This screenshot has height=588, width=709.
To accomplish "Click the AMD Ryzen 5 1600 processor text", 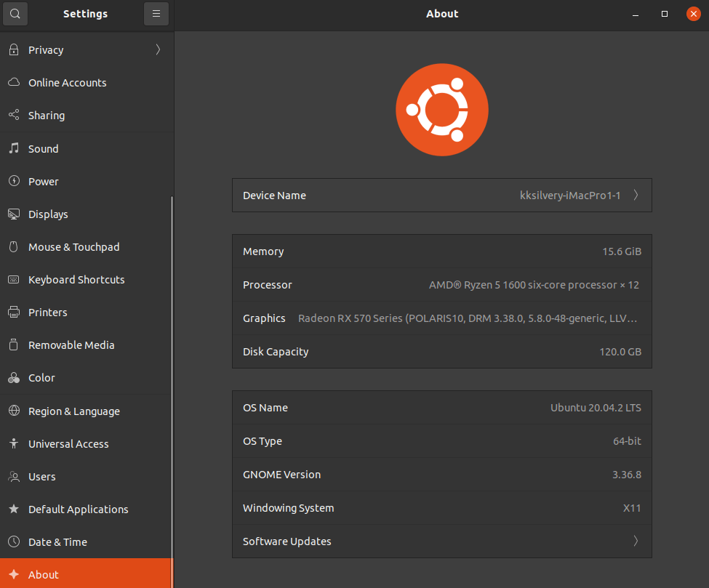I will (x=534, y=285).
